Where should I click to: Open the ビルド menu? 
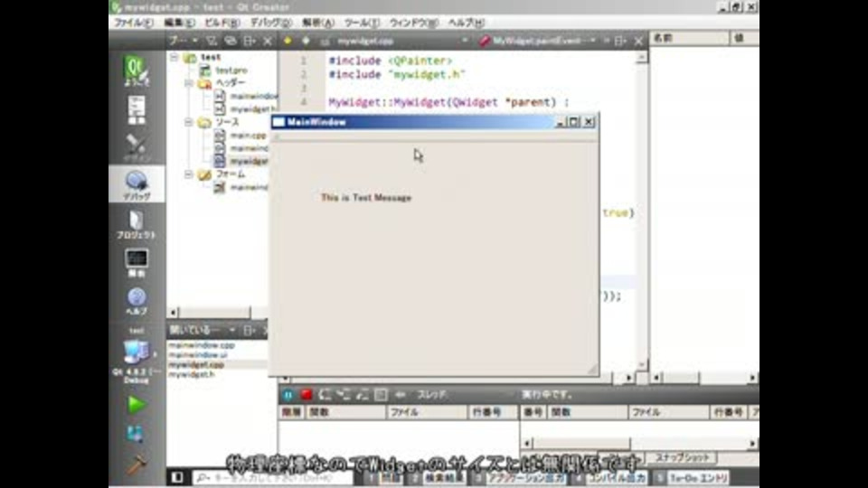click(x=222, y=23)
